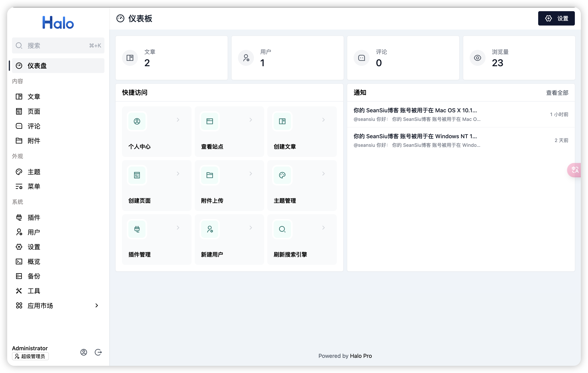Open 插件 in the sidebar
The height and width of the screenshot is (373, 588).
point(58,218)
